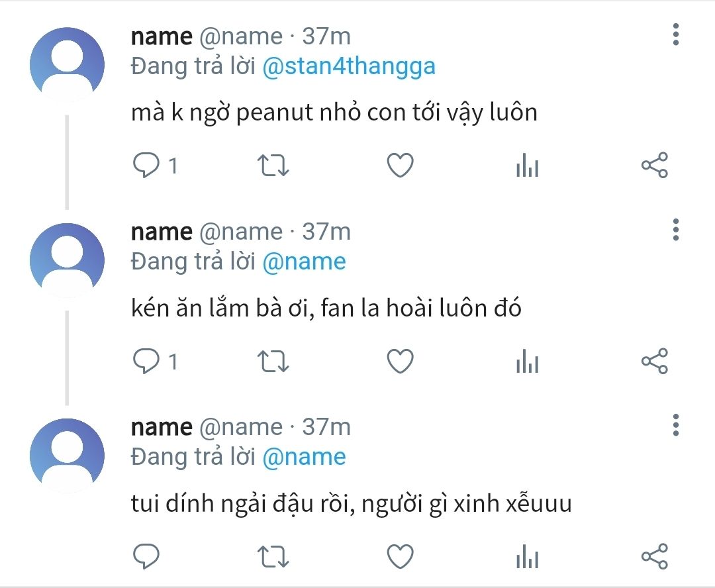Viewport: 715px width, 588px height.
Task: View analytics for peanut nhỏ con tweet
Action: [527, 166]
